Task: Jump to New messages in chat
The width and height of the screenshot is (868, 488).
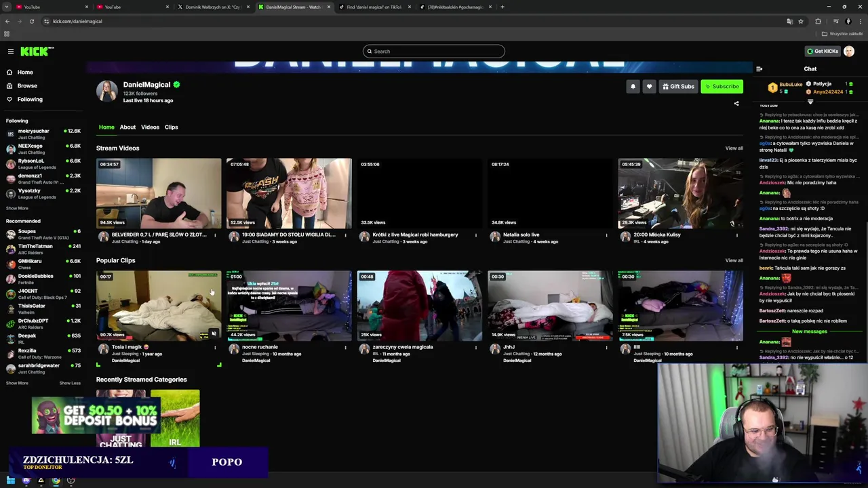Action: click(810, 331)
